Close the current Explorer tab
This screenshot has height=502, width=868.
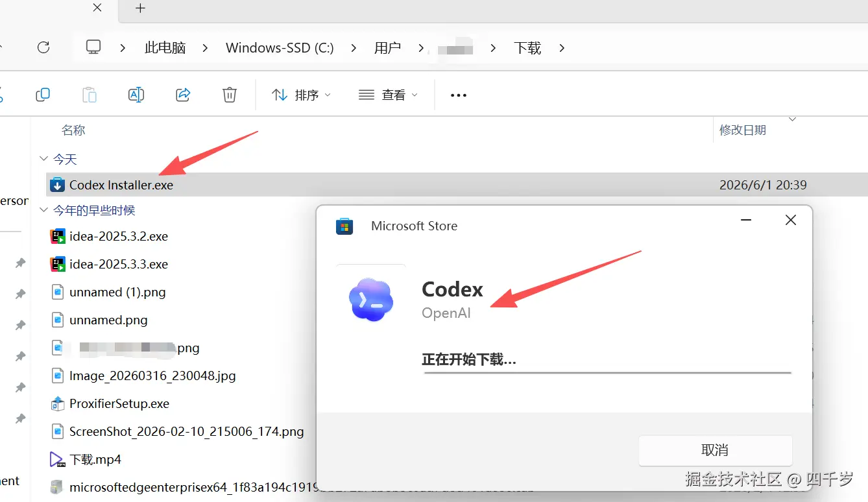click(x=97, y=8)
